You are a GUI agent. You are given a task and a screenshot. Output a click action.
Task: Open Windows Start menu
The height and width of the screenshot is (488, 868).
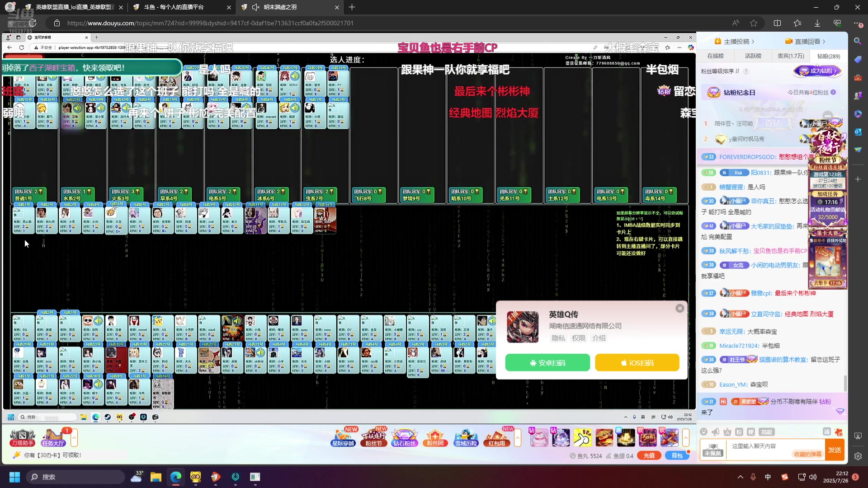(x=14, y=477)
